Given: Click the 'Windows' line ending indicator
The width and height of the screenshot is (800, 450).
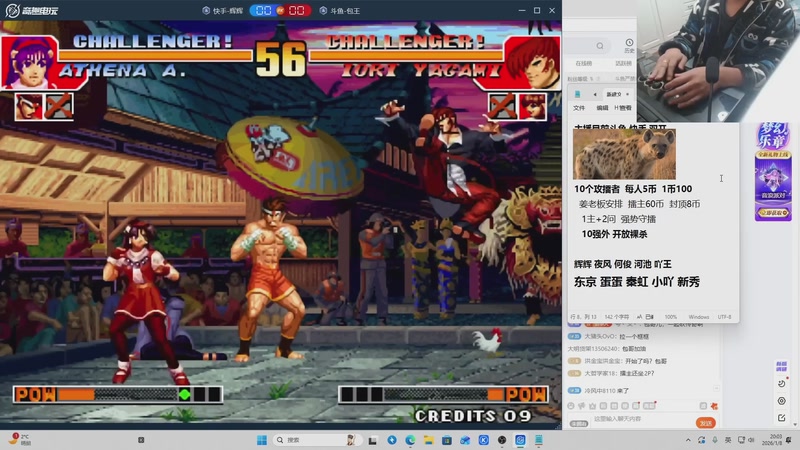Looking at the screenshot, I should (x=698, y=317).
